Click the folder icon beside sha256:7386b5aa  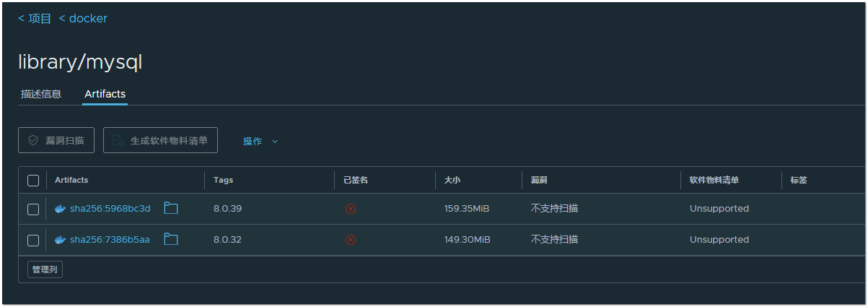click(171, 240)
